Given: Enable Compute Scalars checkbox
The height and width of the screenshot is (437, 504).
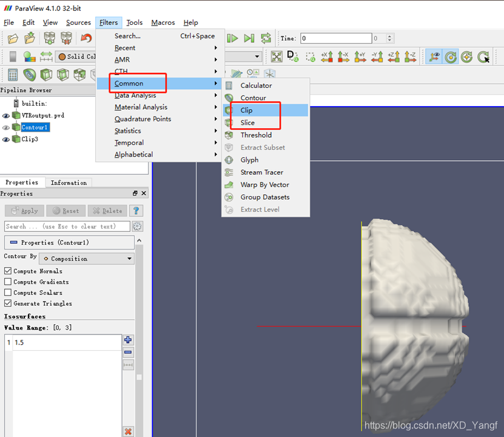Looking at the screenshot, I should (x=8, y=293).
